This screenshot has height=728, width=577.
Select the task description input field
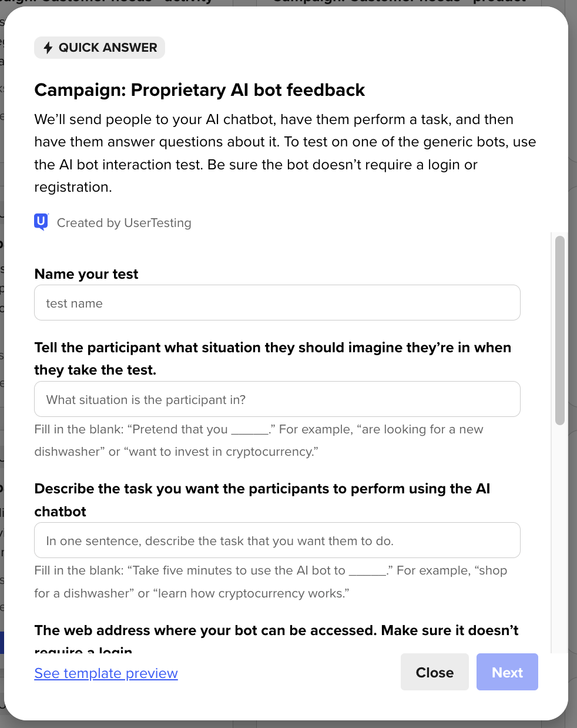point(277,540)
